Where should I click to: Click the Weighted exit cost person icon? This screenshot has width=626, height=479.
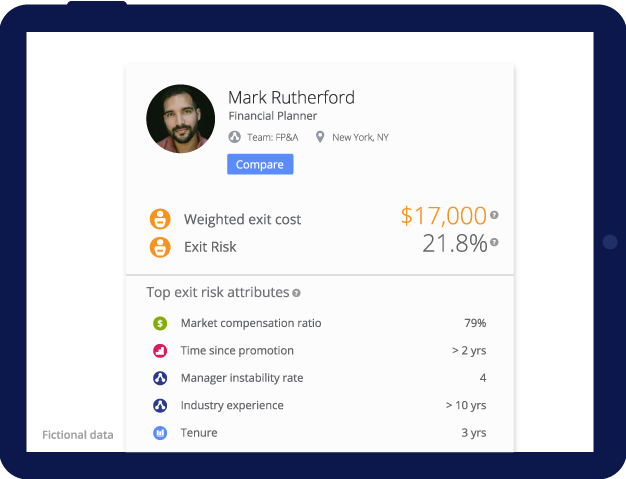point(160,219)
